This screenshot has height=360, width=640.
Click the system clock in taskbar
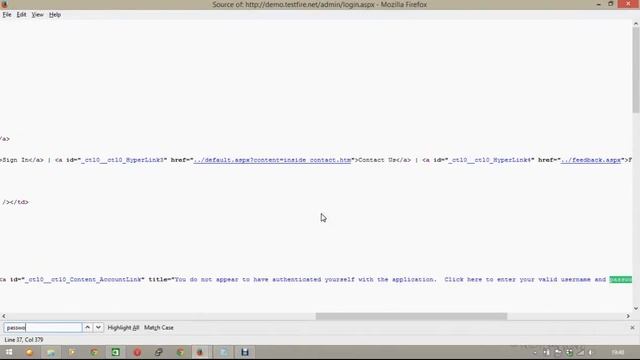click(618, 352)
